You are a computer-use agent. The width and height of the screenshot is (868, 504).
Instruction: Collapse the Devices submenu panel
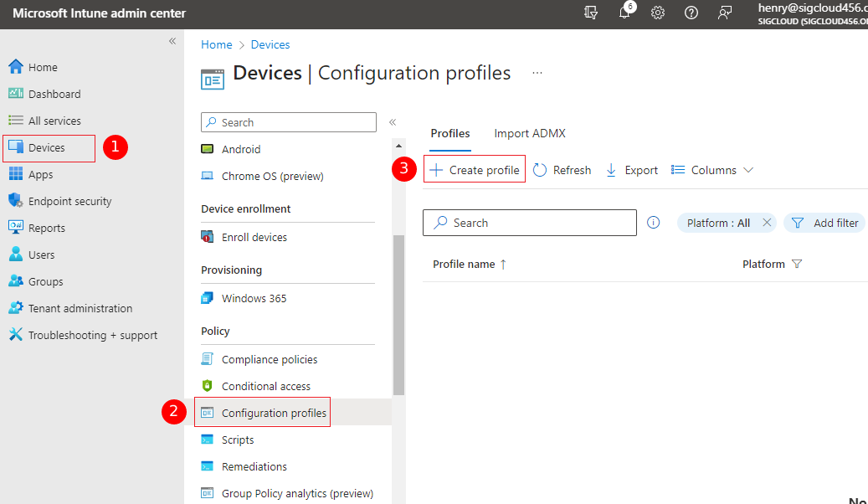(392, 122)
